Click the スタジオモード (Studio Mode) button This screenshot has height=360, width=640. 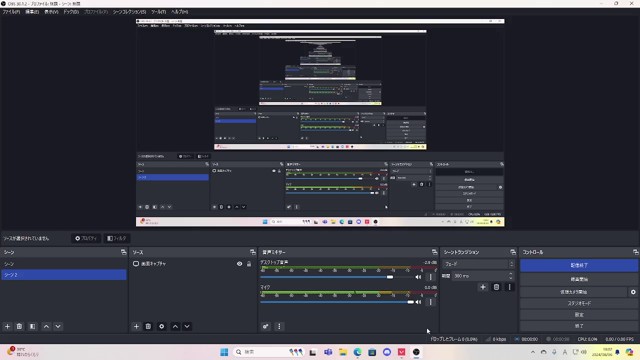[579, 304]
